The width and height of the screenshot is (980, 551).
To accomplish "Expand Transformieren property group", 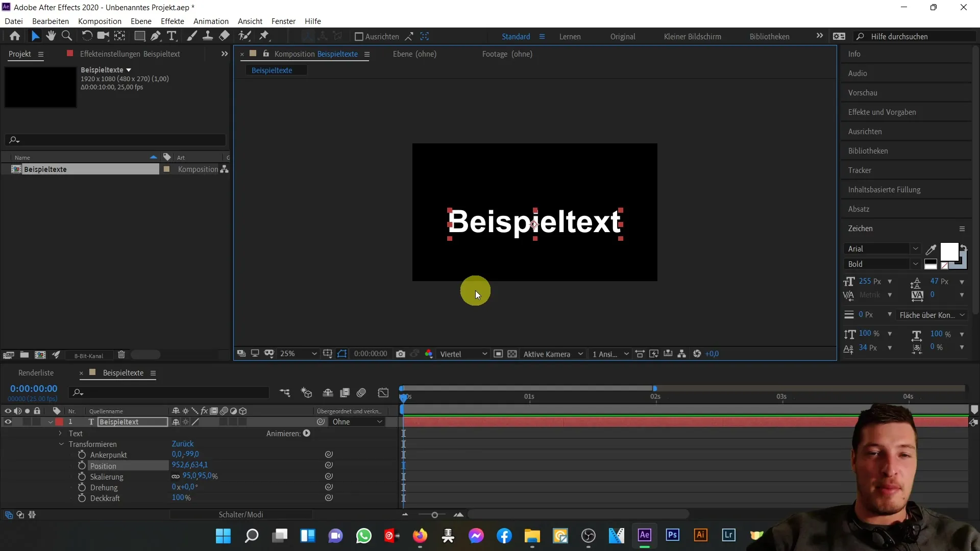I will click(x=61, y=443).
